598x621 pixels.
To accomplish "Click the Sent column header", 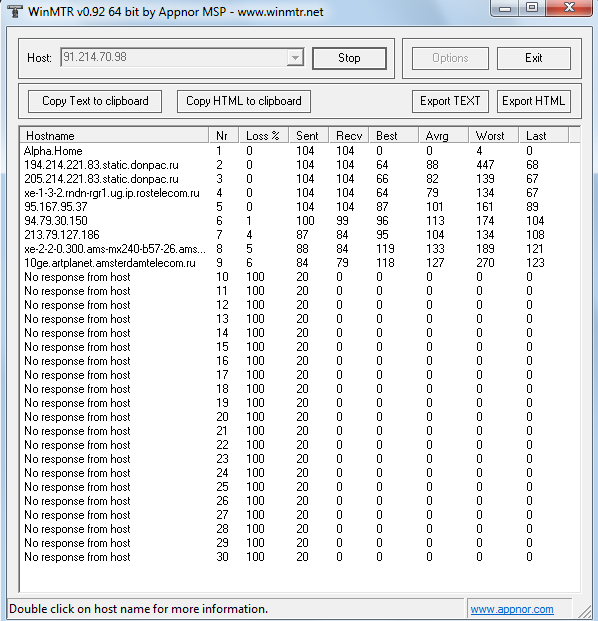I will [x=309, y=136].
